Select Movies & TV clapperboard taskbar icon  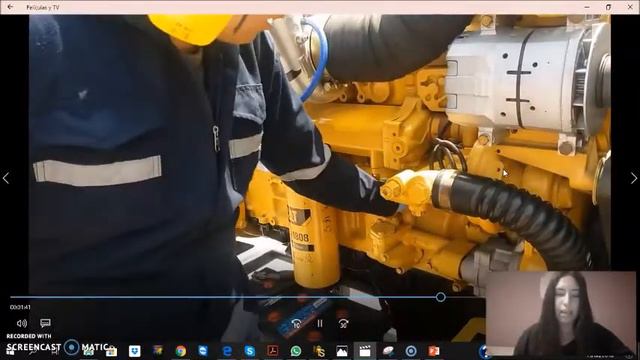(x=364, y=351)
